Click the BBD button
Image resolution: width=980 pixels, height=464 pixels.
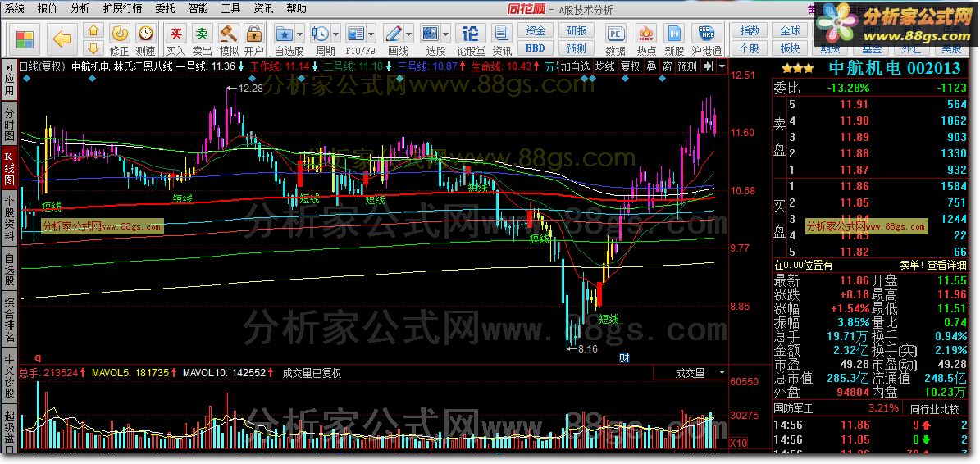[x=535, y=48]
